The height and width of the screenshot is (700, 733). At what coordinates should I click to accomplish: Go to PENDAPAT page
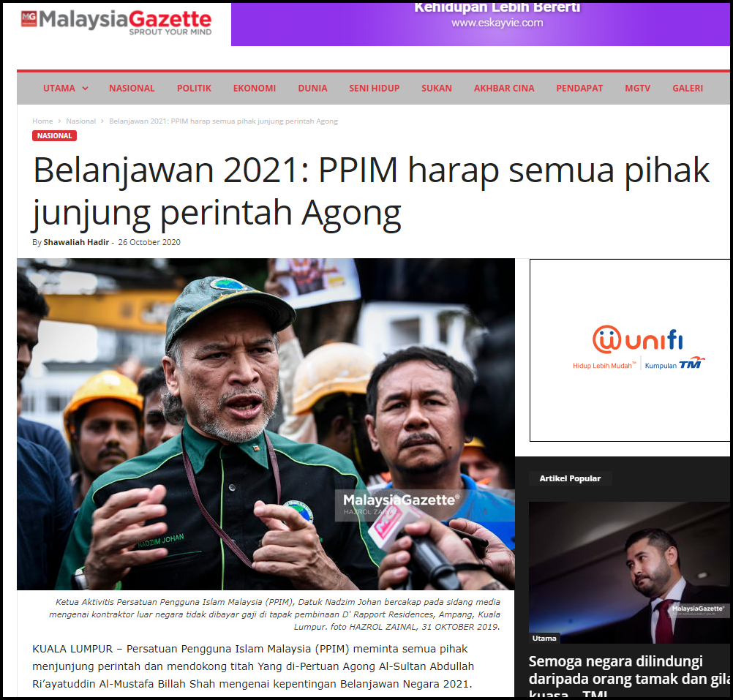[579, 89]
